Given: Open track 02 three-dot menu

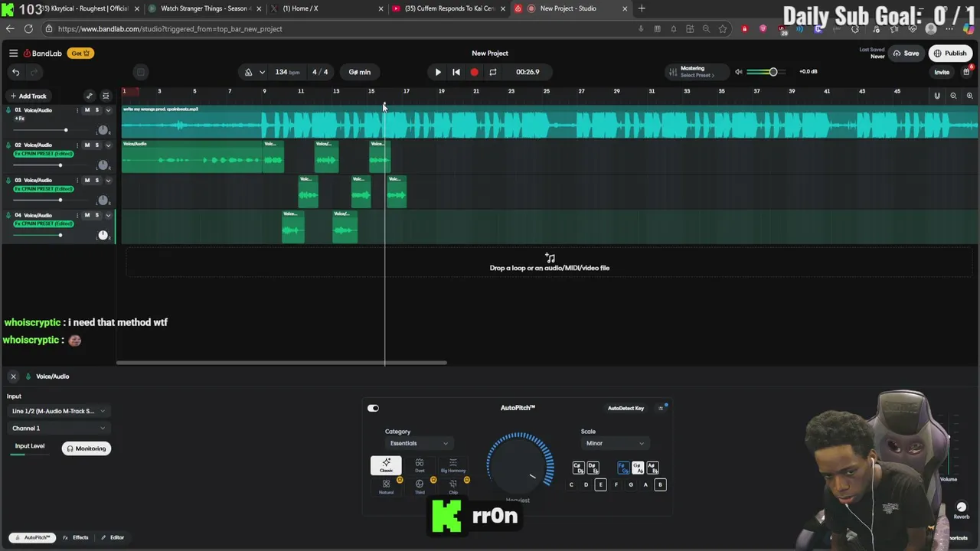Looking at the screenshot, I should [x=77, y=145].
